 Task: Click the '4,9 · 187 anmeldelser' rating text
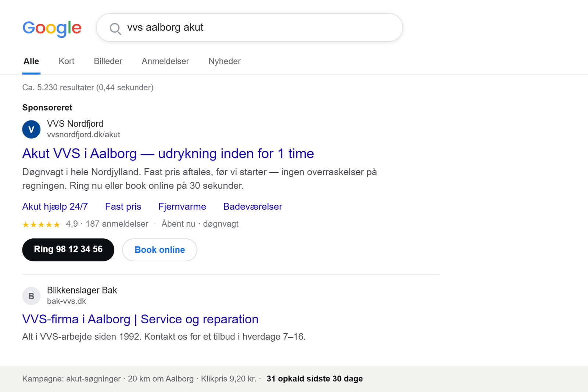107,224
